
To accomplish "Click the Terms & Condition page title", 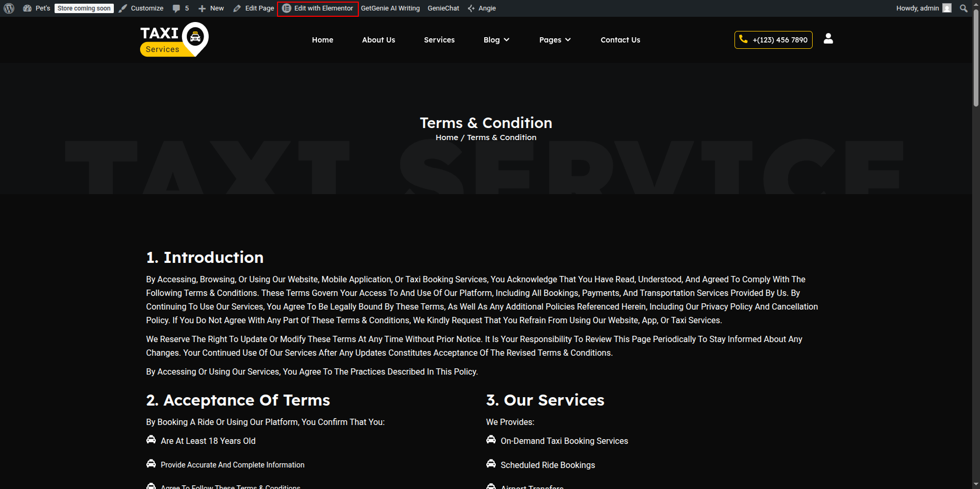I will [486, 123].
